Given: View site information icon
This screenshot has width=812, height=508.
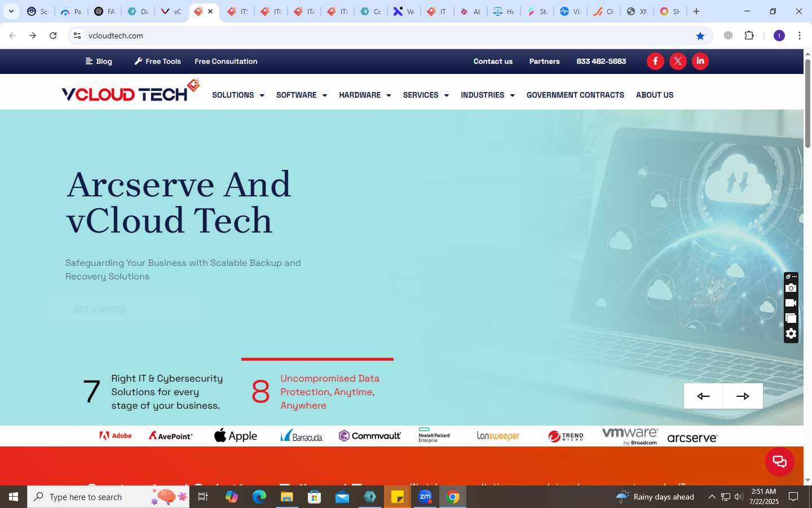Looking at the screenshot, I should [77, 36].
